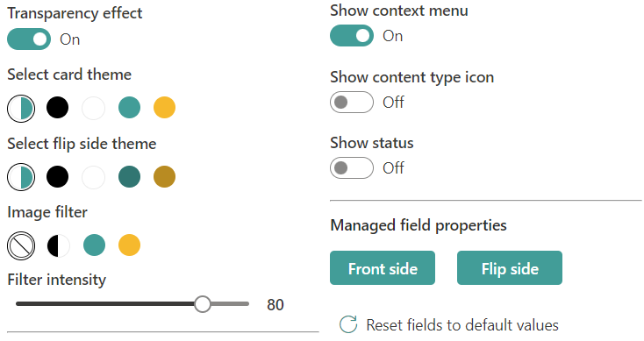Image resolution: width=644 pixels, height=341 pixels.
Task: Click Reset fields to default values
Action: [449, 325]
